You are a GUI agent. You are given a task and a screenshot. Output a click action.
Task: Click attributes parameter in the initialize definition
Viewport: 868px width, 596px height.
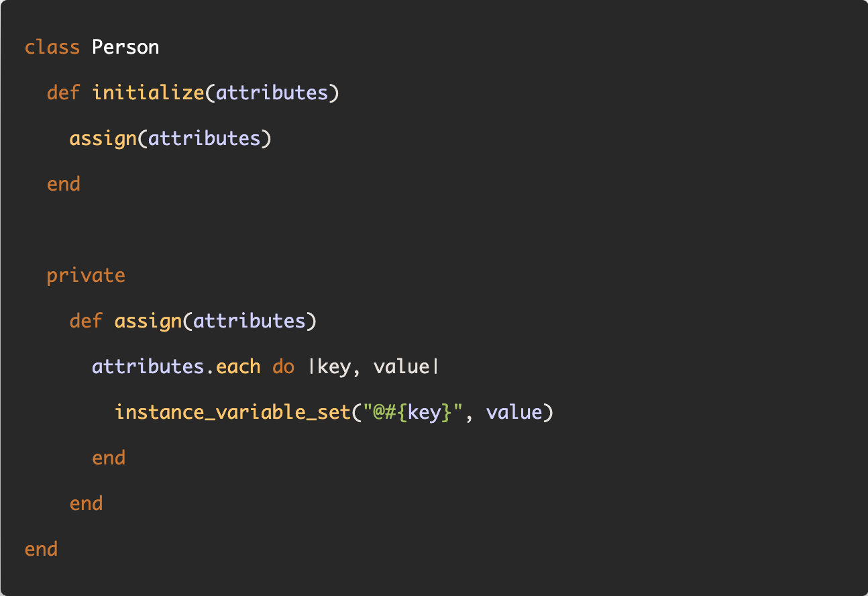(x=272, y=93)
